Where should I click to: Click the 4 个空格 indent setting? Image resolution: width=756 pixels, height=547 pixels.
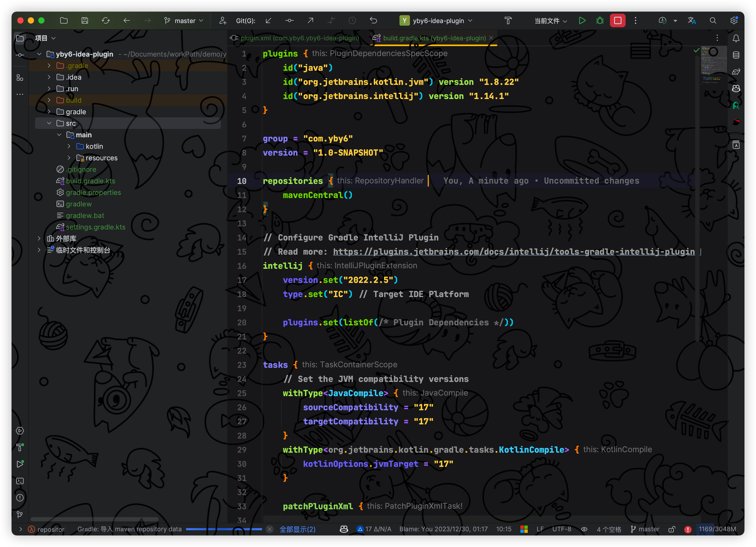coord(609,529)
